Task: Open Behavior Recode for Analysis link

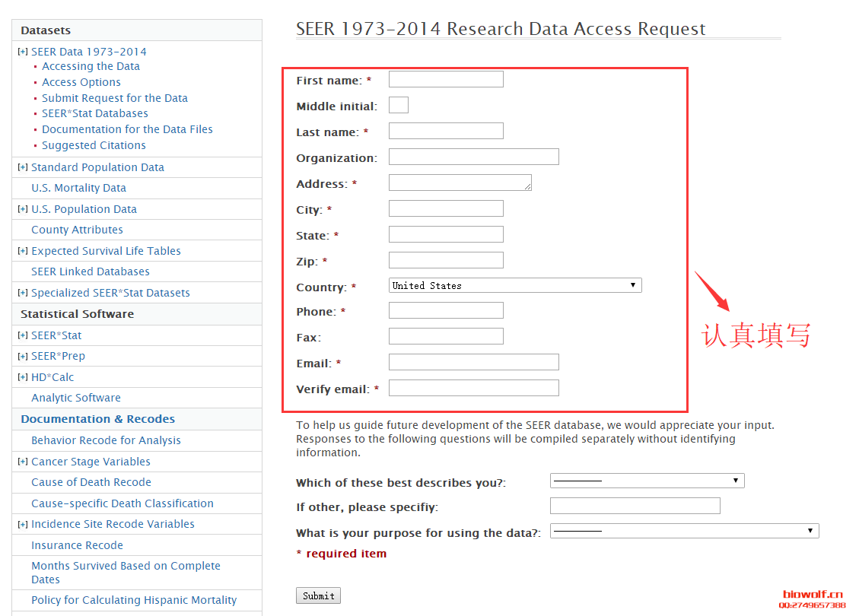Action: click(106, 440)
